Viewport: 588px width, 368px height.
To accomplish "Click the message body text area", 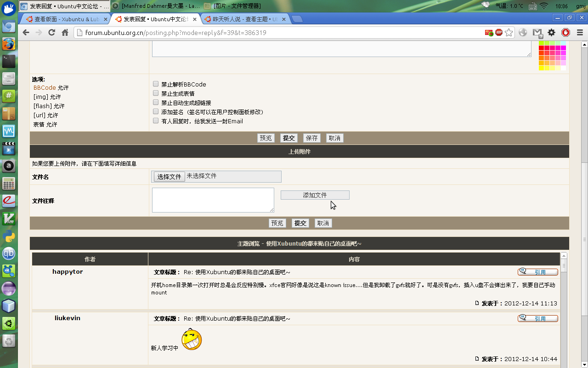I will pyautogui.click(x=342, y=50).
